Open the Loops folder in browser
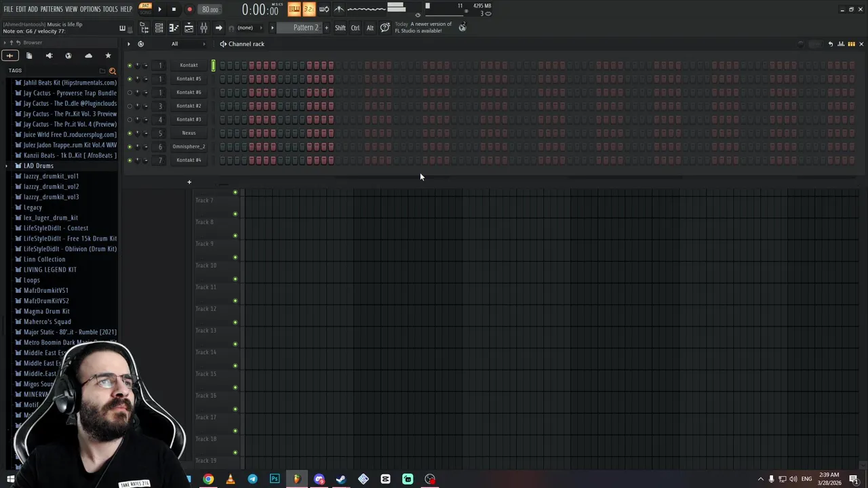This screenshot has height=488, width=868. (31, 280)
